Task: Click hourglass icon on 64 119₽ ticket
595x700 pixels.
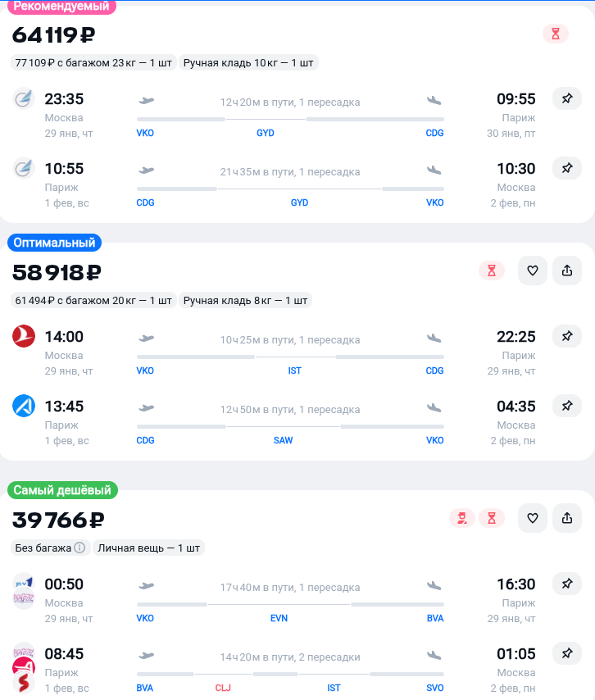Action: (556, 34)
